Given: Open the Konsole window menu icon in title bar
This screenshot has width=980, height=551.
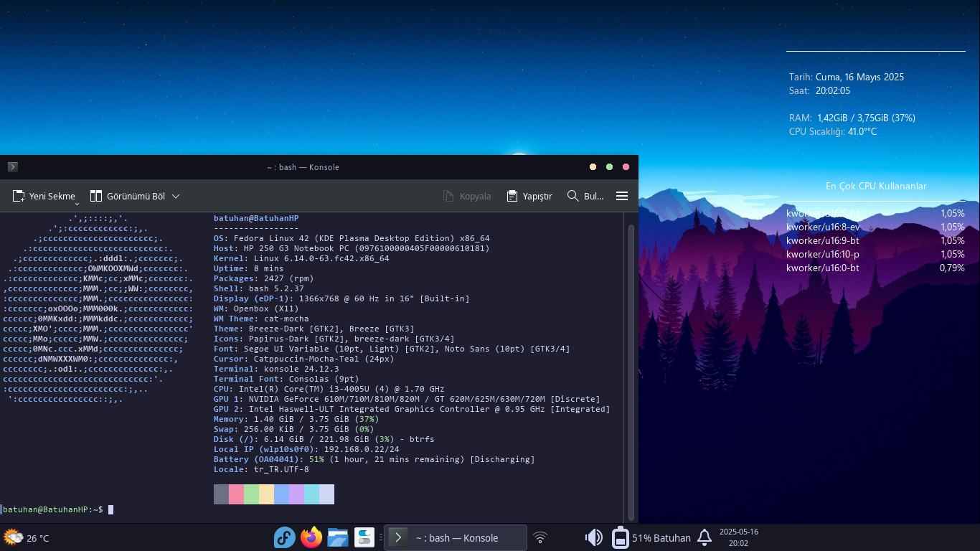Looking at the screenshot, I should pyautogui.click(x=12, y=167).
